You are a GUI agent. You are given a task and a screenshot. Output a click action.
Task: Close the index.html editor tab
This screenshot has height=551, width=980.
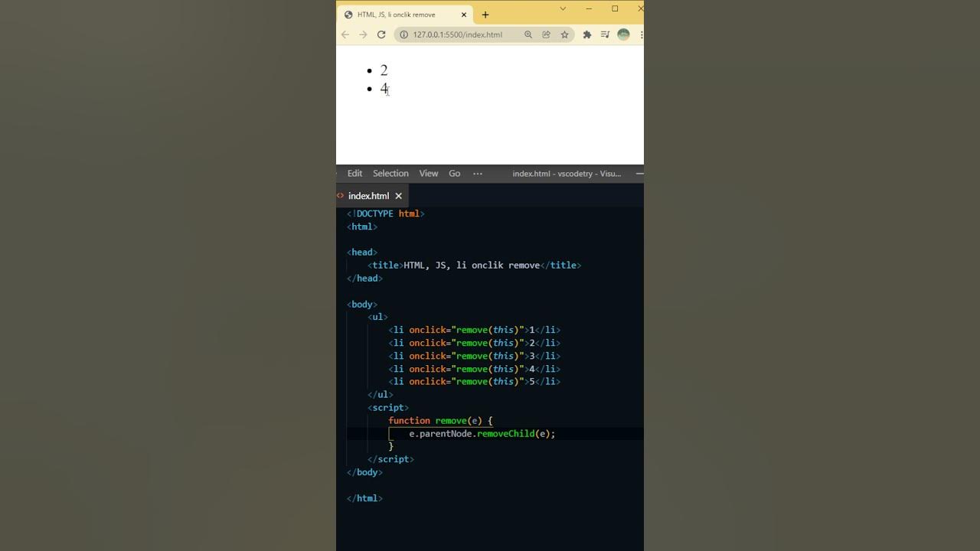(x=398, y=196)
